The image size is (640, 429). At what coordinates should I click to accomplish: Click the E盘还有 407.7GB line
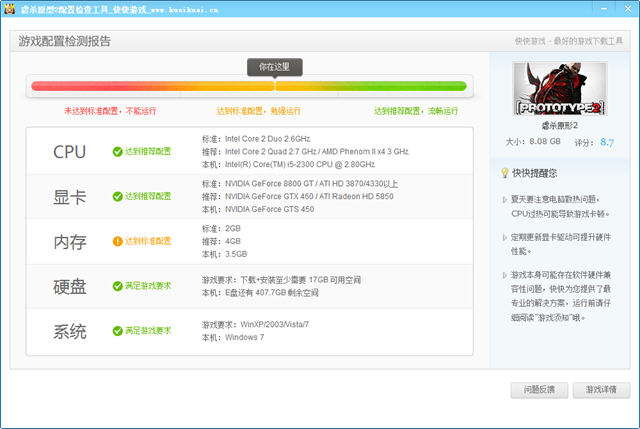260,293
